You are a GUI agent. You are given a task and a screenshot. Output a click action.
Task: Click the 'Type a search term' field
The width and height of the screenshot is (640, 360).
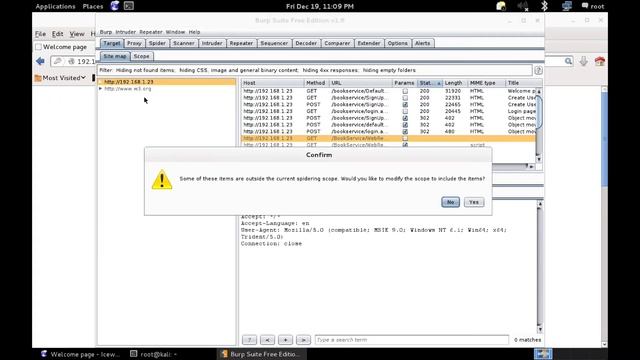click(x=411, y=340)
